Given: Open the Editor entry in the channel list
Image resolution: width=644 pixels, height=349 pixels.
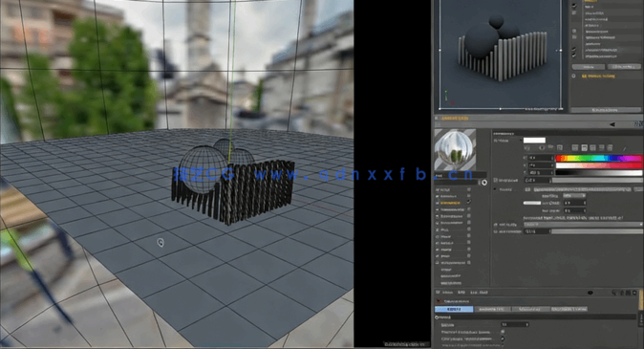Looking at the screenshot, I should click(x=445, y=270).
